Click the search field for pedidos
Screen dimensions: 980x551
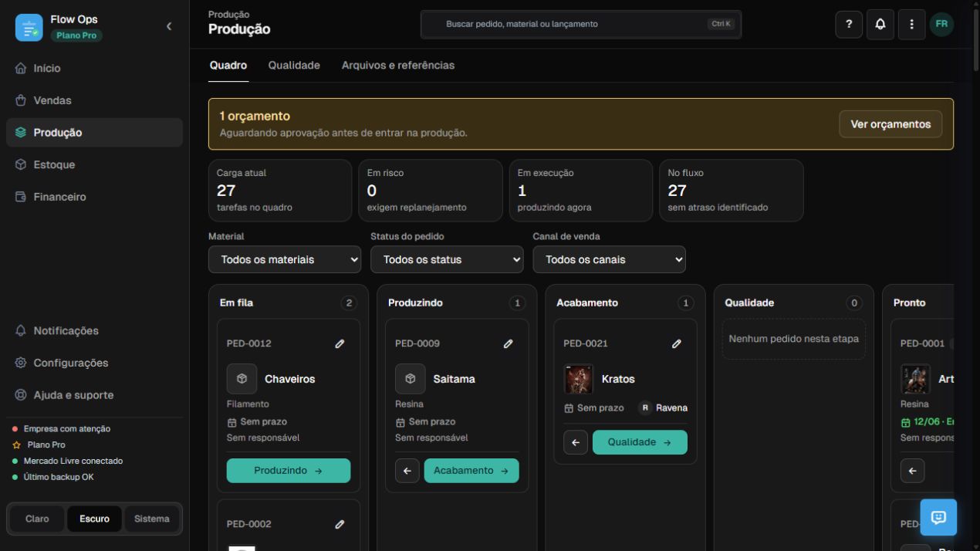pos(581,24)
